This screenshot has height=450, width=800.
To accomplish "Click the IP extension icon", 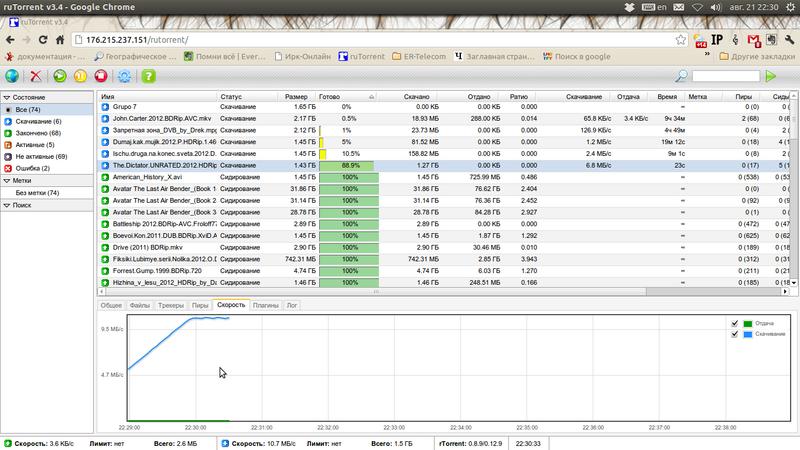I will (x=717, y=40).
